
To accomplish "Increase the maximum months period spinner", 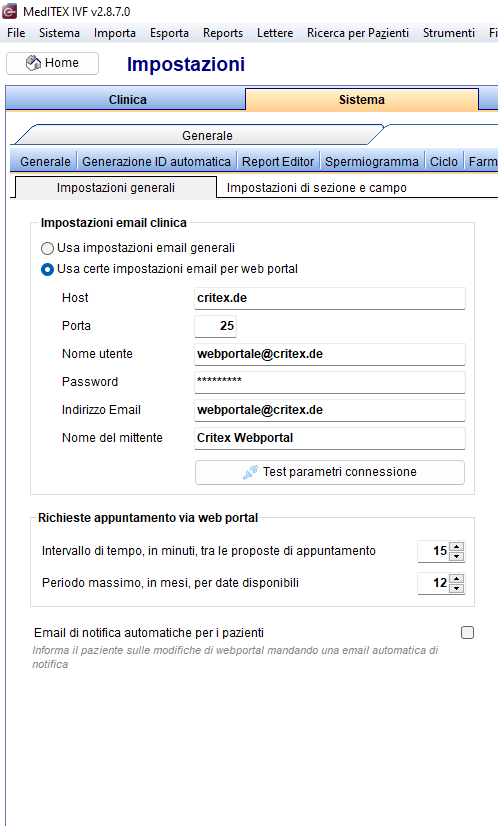I will coord(457,578).
